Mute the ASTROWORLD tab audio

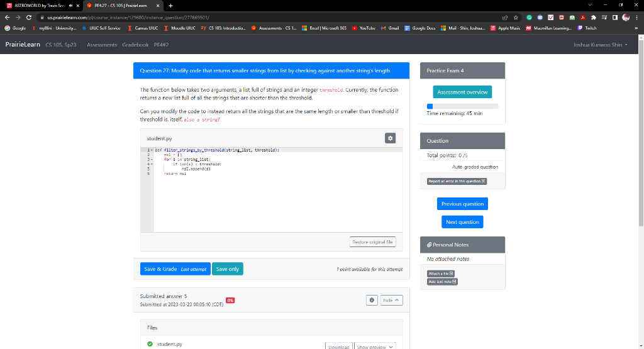(70, 5)
